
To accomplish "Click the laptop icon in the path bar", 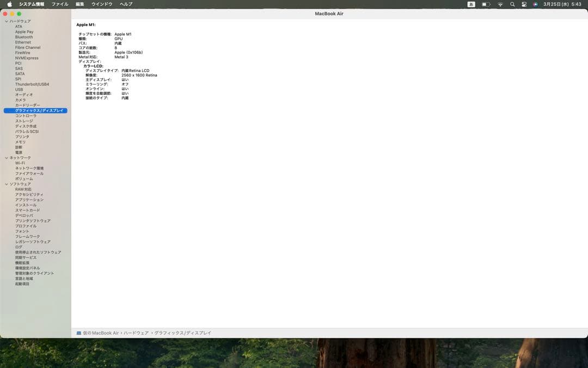I will tap(79, 333).
